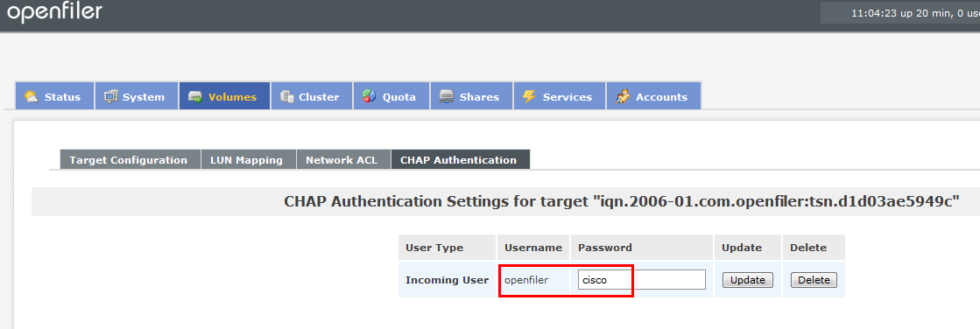
Task: Click the Update column header
Action: [741, 248]
